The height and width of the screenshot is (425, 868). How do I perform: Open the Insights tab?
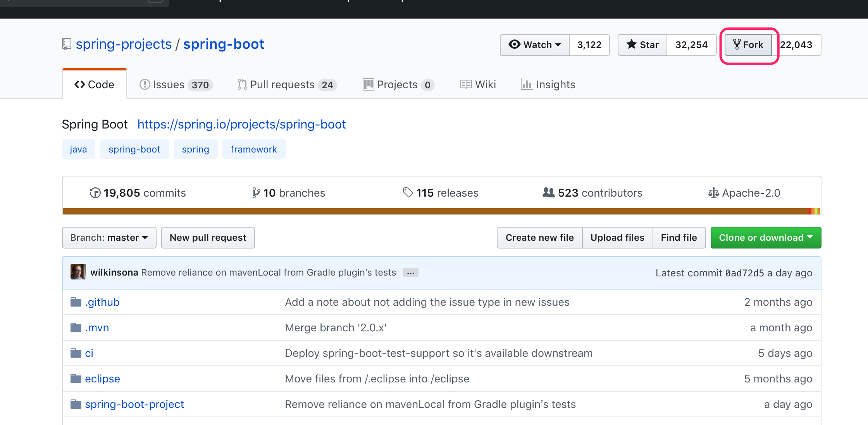click(548, 84)
